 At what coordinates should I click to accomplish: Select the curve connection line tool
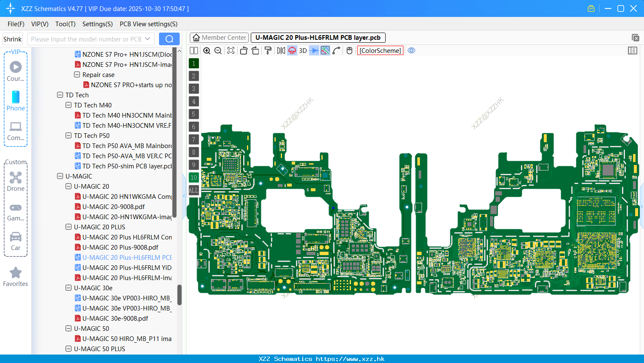coord(336,50)
